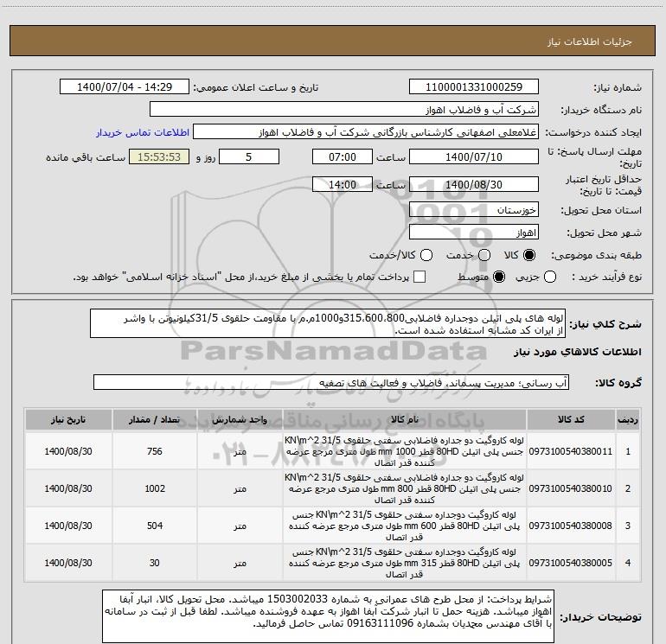Click the buyer notes box شرایط پرداخت
This screenshot has height=644, width=666.
[x=328, y=616]
